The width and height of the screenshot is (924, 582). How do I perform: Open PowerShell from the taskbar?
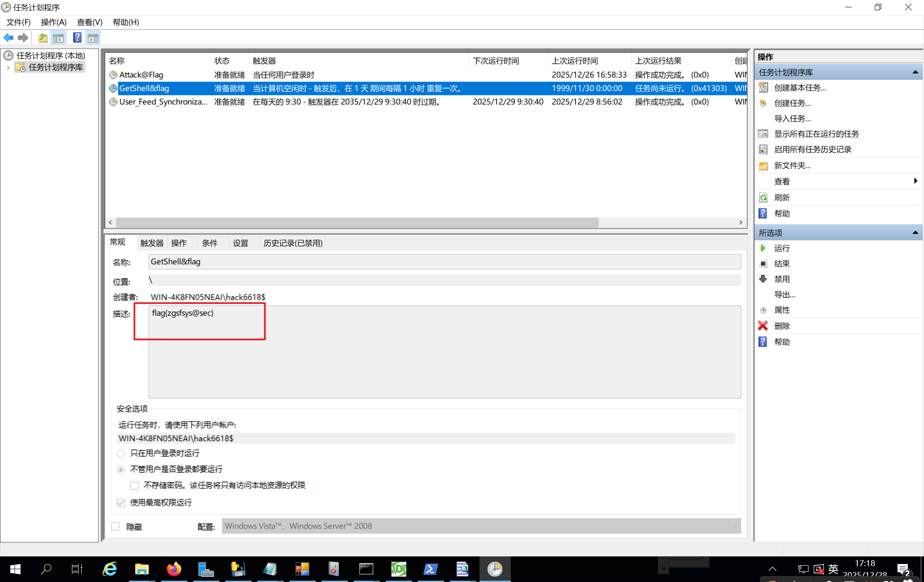tap(430, 569)
